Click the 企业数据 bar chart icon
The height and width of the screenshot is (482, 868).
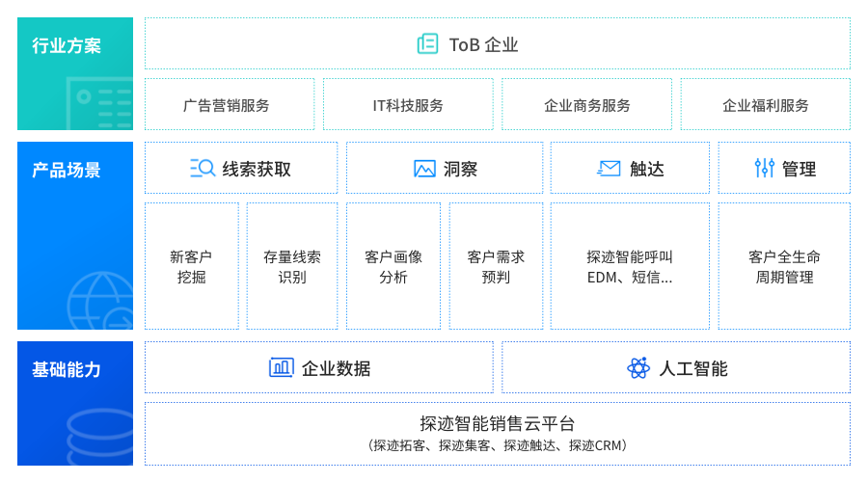(x=282, y=367)
